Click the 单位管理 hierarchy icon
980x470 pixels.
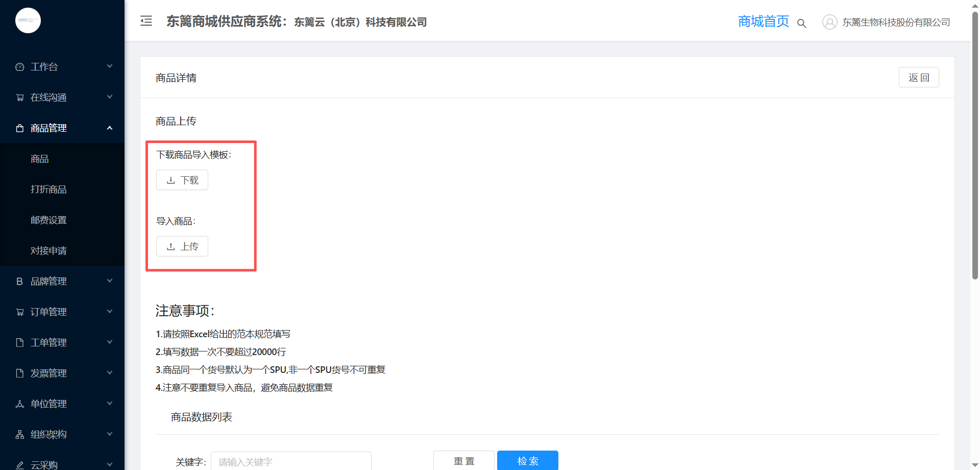(20, 404)
